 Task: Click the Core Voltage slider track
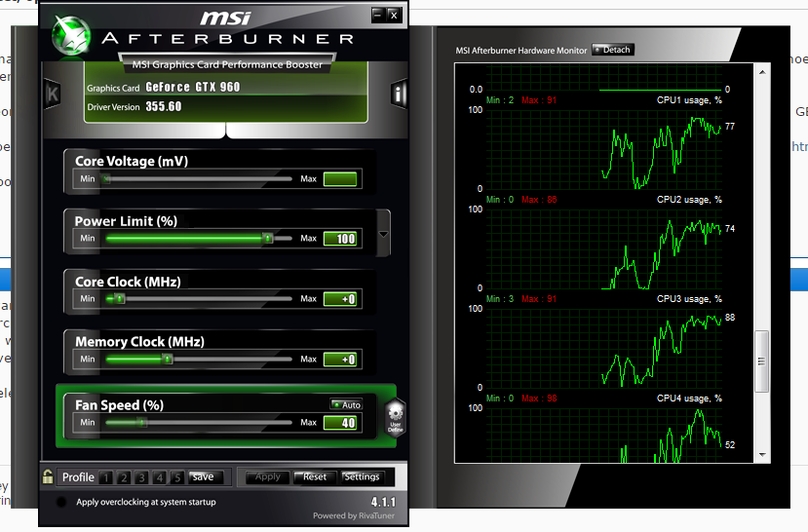coord(199,178)
